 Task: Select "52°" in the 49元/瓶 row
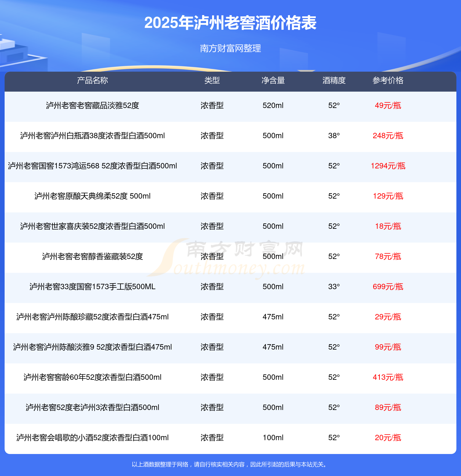click(334, 105)
